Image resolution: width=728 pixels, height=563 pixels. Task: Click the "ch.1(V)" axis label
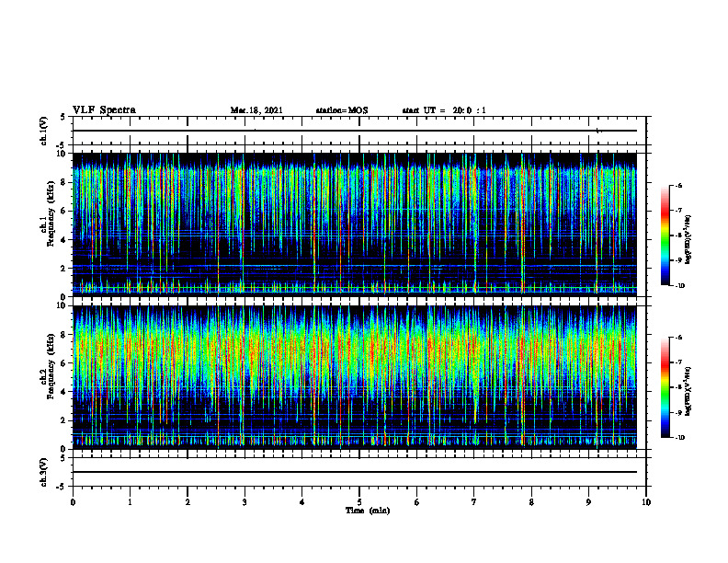click(x=43, y=131)
